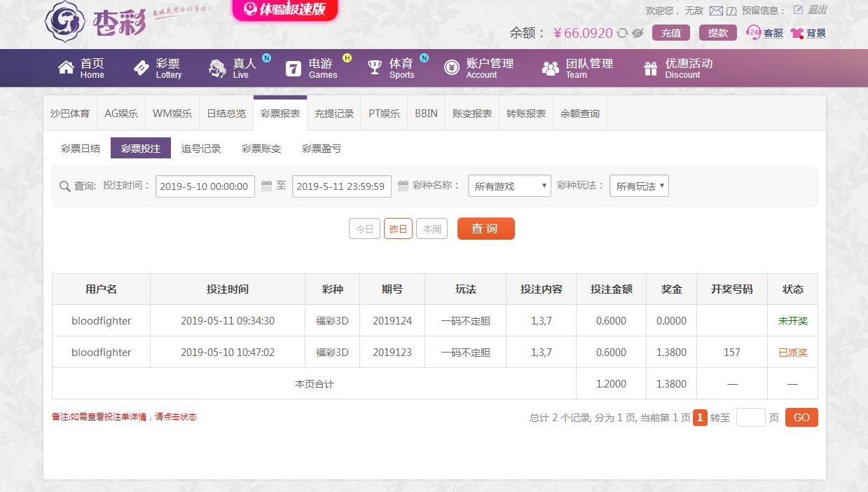Open the 账户管理 Account menu

[479, 68]
